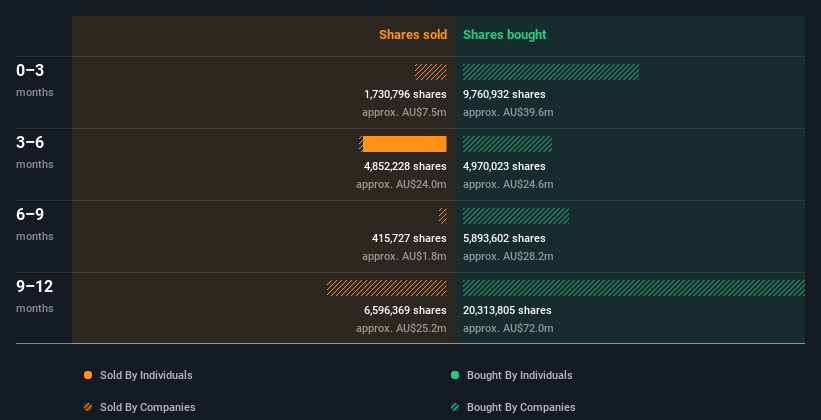Image resolution: width=821 pixels, height=420 pixels.
Task: Select the Bought By Individuals legend label
Action: (519, 375)
